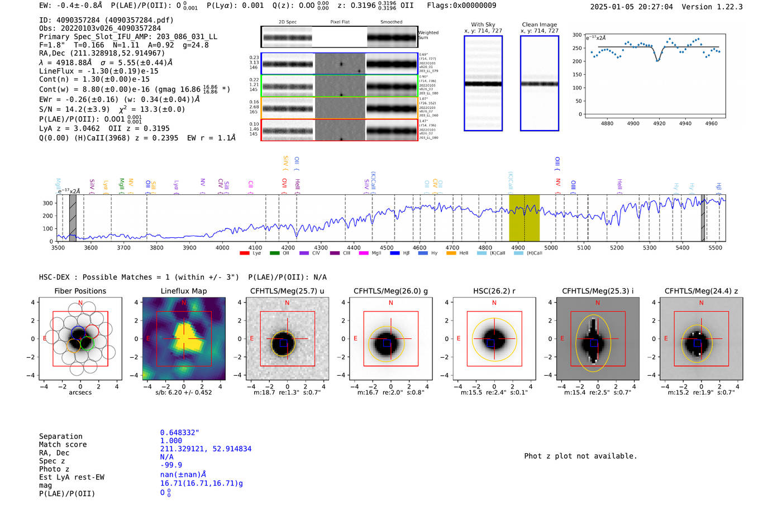Click the green fiber circle in Fiber Positions
Viewport: 782px width, 532px height.
(87, 343)
